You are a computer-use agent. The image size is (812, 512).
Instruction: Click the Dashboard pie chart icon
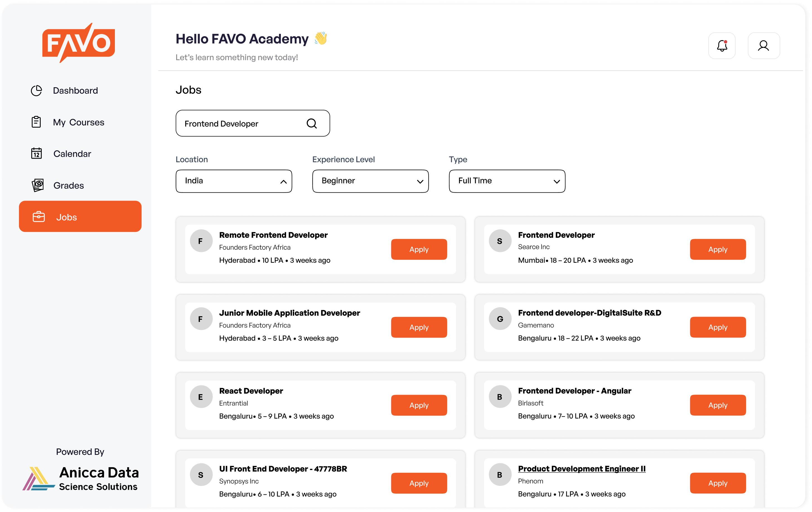point(37,90)
